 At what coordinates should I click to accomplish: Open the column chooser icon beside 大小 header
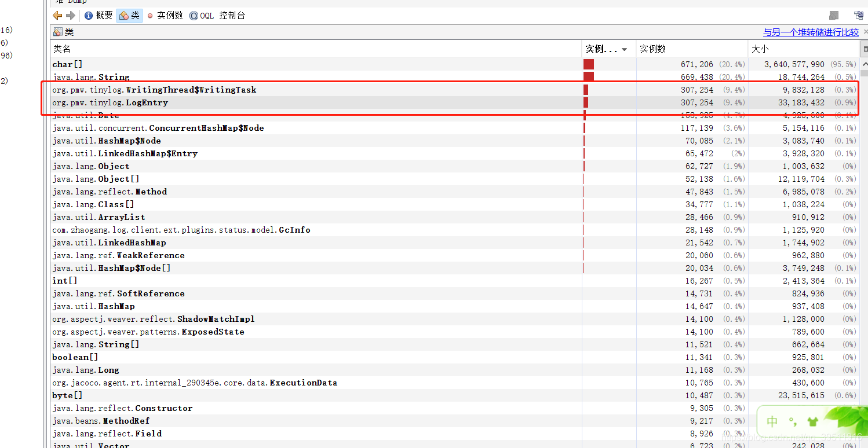(865, 49)
